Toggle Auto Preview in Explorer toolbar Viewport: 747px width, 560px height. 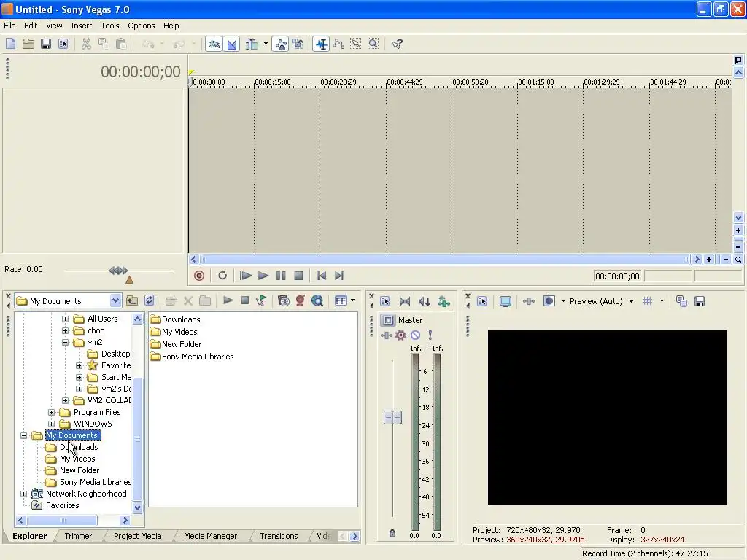tap(261, 300)
